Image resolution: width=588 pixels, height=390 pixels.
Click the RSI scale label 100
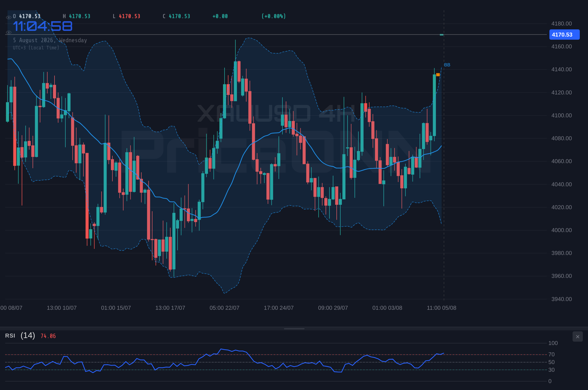[x=553, y=343]
